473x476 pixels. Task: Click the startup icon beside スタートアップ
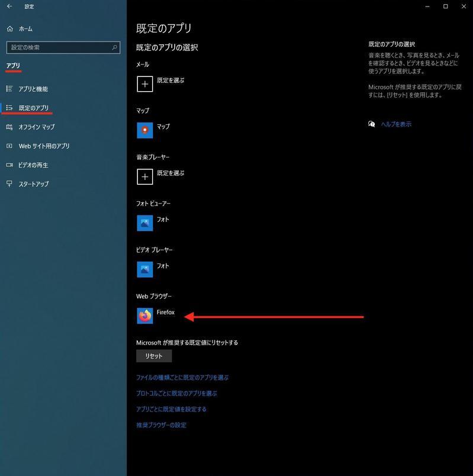click(x=9, y=184)
